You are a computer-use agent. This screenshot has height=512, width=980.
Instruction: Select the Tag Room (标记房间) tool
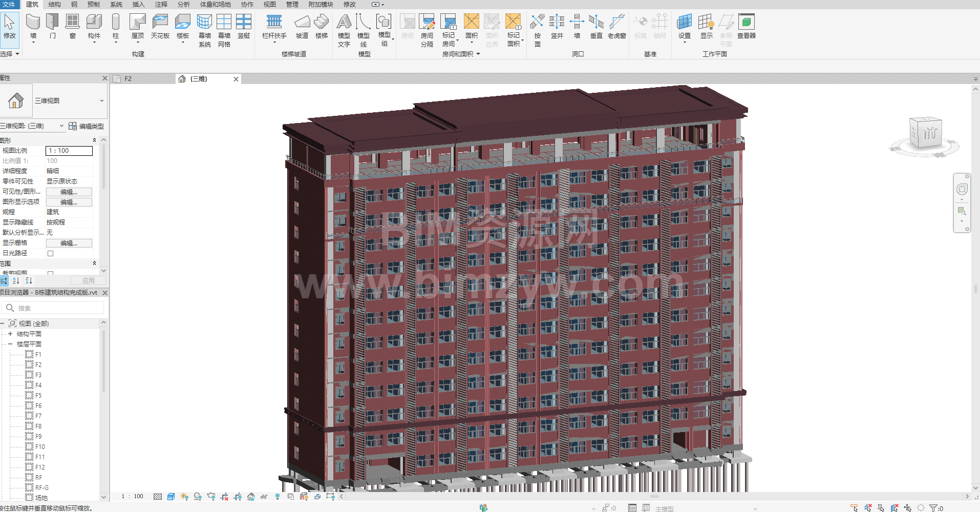(x=449, y=31)
